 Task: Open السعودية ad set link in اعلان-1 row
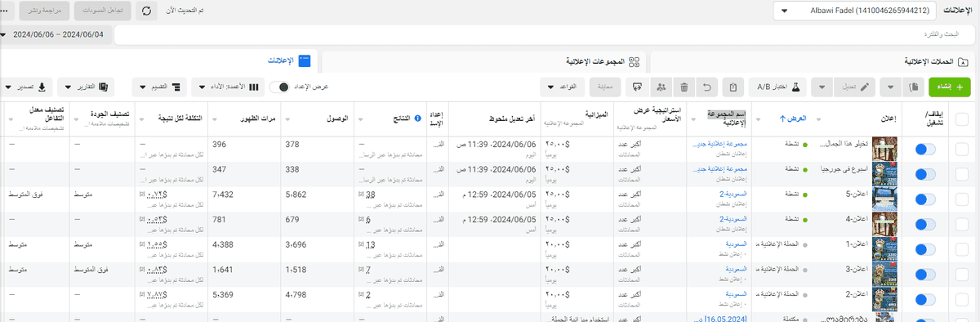(x=737, y=244)
